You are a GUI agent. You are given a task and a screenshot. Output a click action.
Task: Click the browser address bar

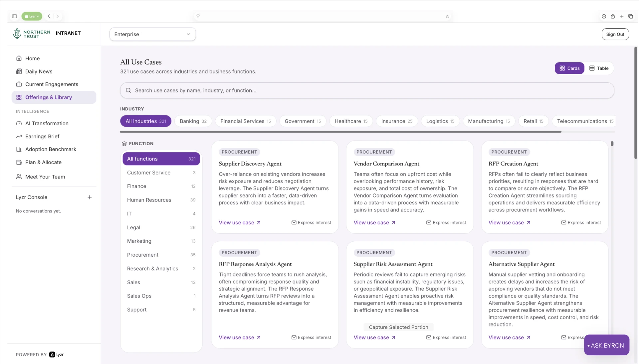tap(322, 16)
